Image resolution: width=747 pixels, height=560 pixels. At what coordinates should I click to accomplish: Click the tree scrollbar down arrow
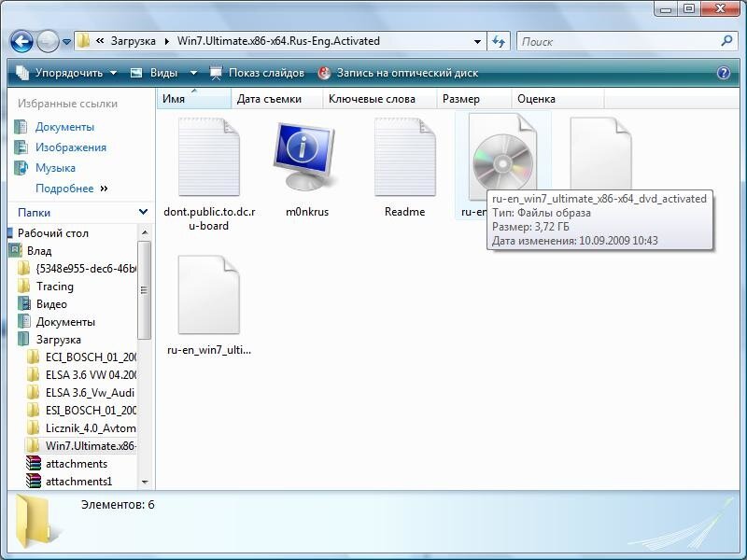145,482
